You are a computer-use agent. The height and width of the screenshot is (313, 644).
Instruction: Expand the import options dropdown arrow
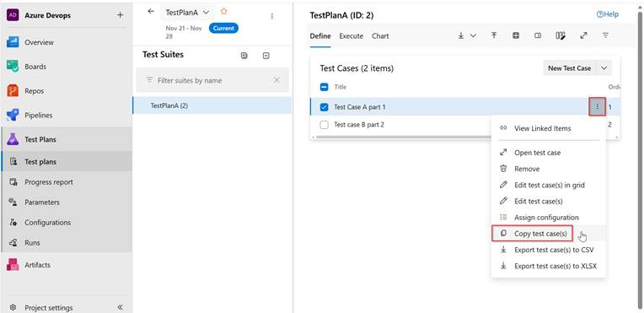[x=473, y=35]
